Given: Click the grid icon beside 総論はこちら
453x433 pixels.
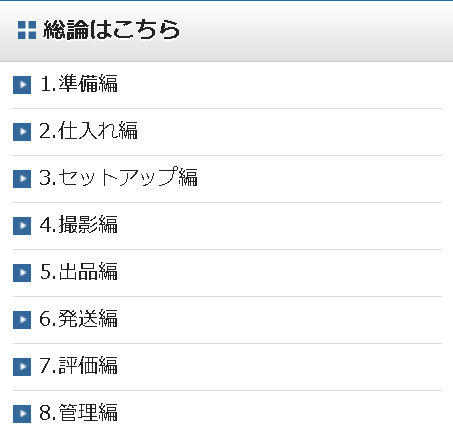Looking at the screenshot, I should (27, 30).
